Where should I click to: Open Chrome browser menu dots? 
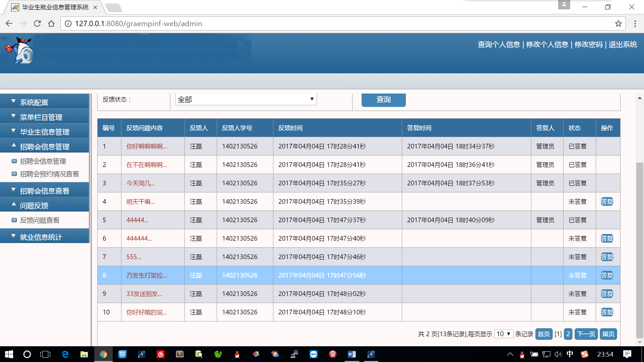pyautogui.click(x=635, y=23)
